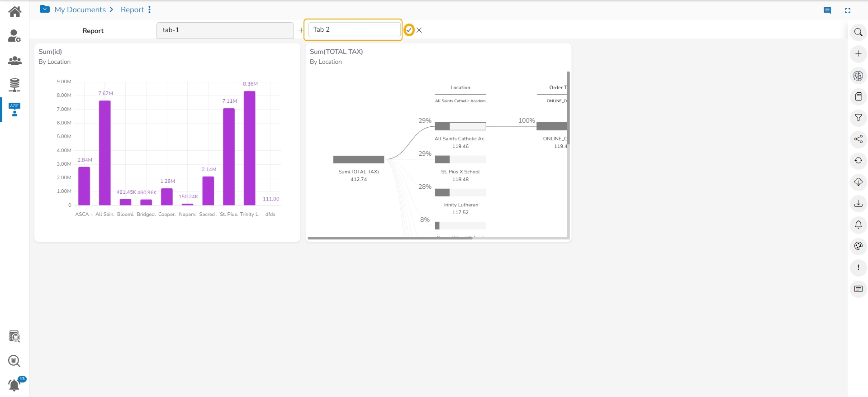Image resolution: width=868 pixels, height=397 pixels.
Task: Open the My Documents breadcrumb link
Action: tap(80, 10)
